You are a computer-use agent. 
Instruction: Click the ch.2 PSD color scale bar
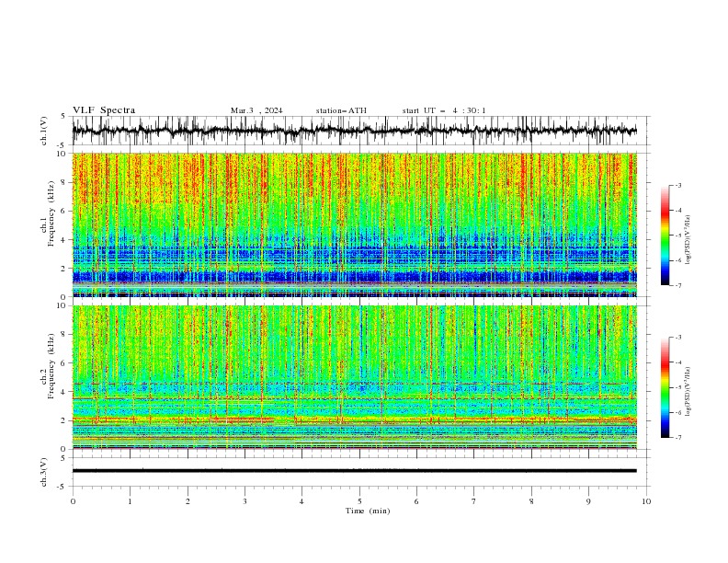pyautogui.click(x=665, y=387)
